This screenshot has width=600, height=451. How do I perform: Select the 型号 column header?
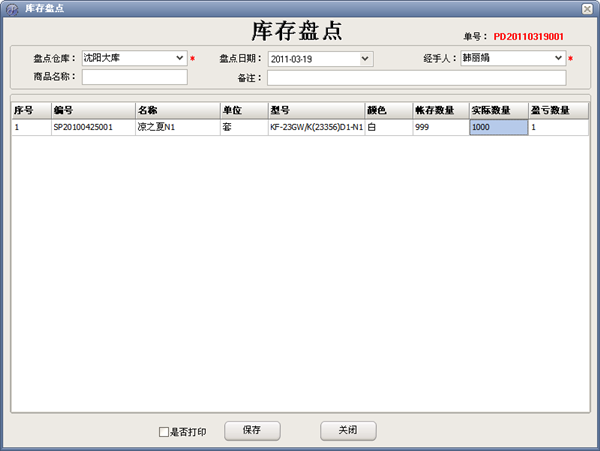[x=316, y=110]
